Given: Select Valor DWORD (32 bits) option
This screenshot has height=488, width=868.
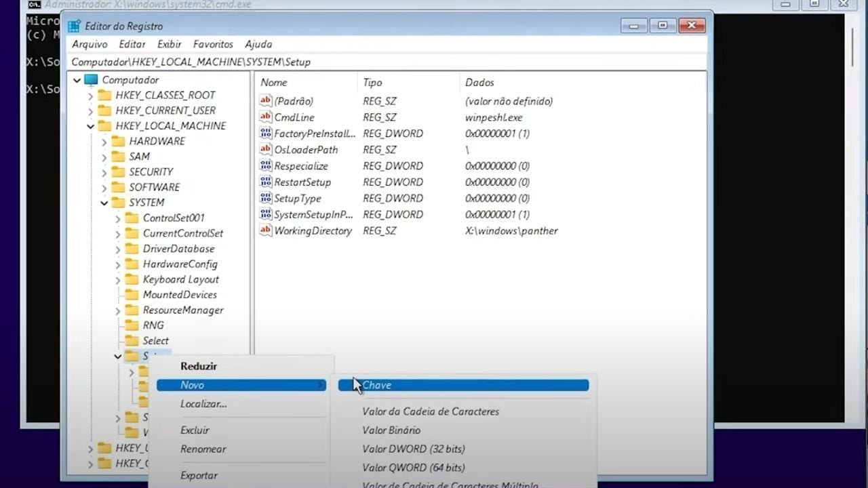Looking at the screenshot, I should coord(414,449).
